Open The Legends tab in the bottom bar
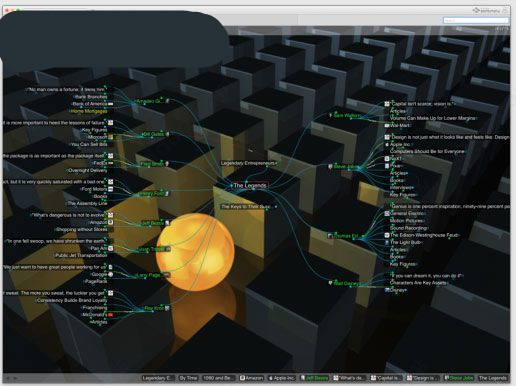Screen dimensions: 516x386 point(492,378)
